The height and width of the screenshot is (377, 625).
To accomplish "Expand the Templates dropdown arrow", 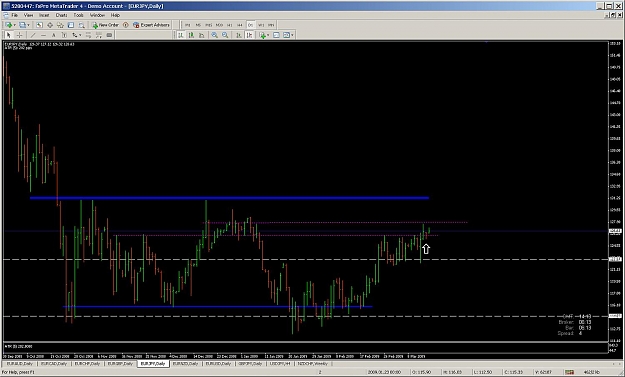I will tap(292, 35).
